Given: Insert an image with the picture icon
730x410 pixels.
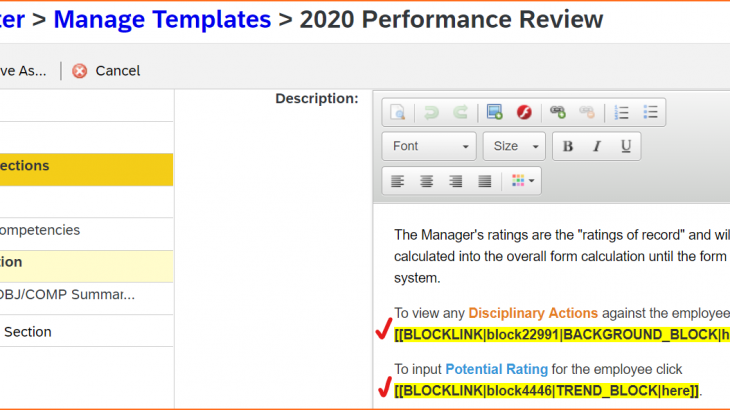Looking at the screenshot, I should [494, 112].
